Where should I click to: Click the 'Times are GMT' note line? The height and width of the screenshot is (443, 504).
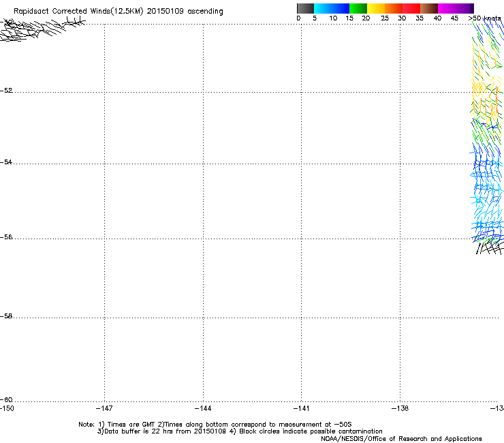(215, 425)
